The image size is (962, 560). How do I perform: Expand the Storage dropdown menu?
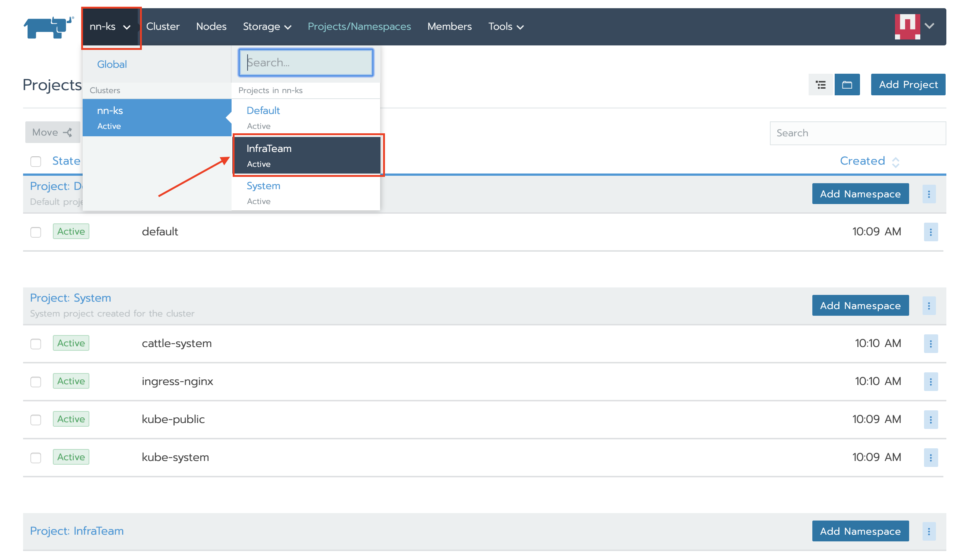267,27
